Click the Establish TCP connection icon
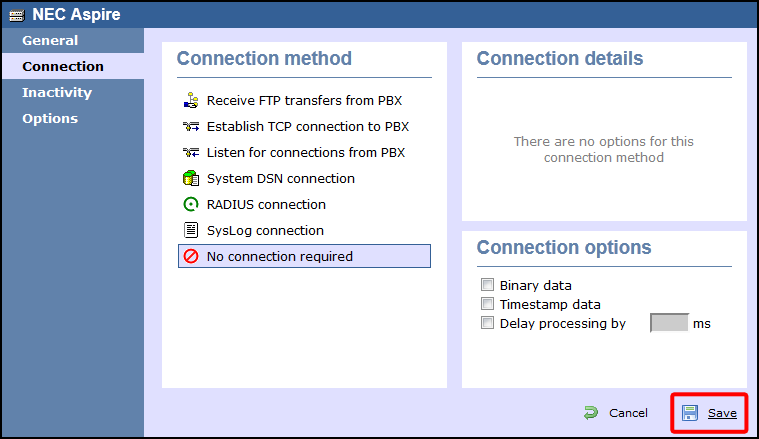 pos(191,127)
